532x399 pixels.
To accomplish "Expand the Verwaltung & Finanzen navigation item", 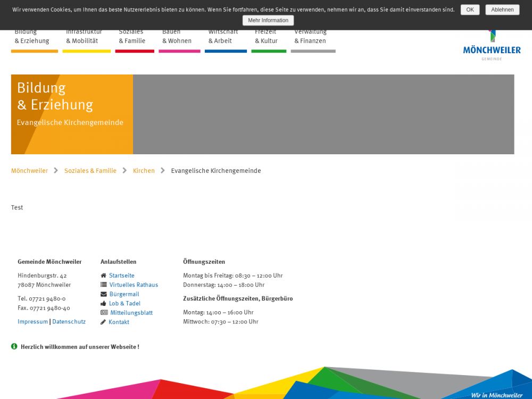I will click(310, 38).
